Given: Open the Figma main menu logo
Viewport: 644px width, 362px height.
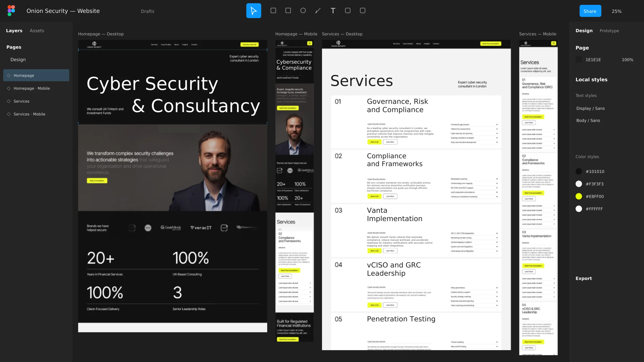Looking at the screenshot, I should tap(11, 11).
